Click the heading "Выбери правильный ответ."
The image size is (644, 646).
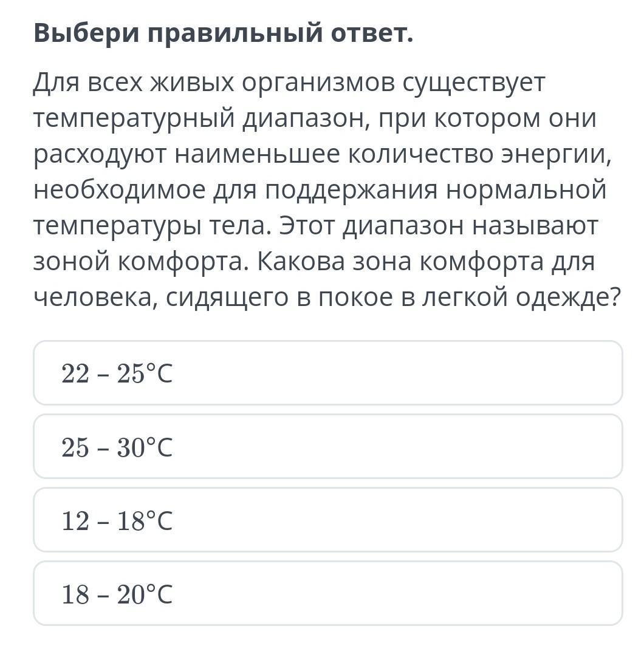click(223, 33)
